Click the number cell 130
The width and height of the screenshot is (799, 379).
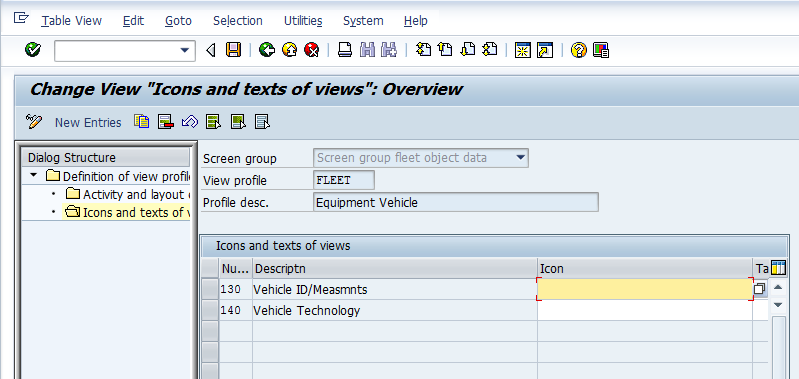pyautogui.click(x=235, y=289)
